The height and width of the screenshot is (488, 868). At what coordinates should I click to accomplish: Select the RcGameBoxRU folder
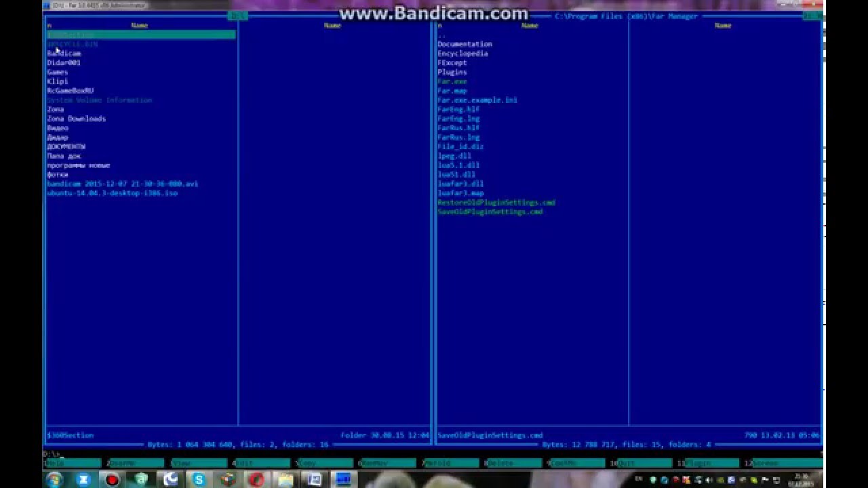[x=71, y=90]
